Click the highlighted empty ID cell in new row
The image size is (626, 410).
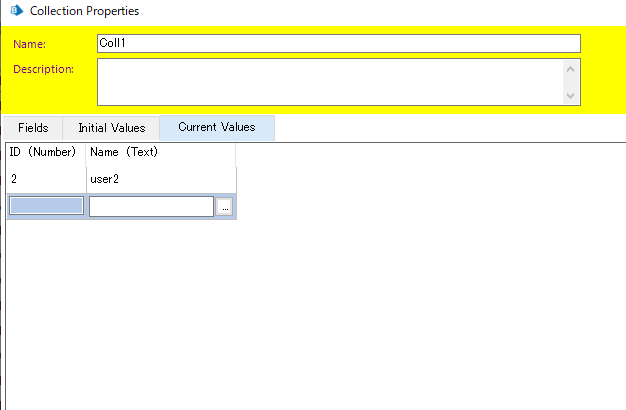point(46,206)
